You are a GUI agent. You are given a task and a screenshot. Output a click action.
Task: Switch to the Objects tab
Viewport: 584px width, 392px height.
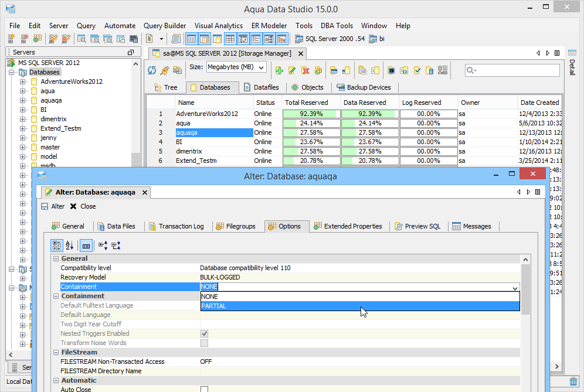click(x=307, y=87)
